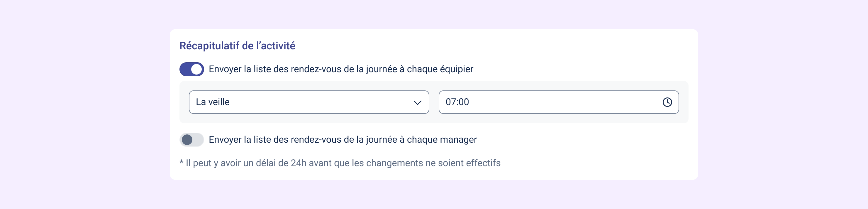Click the label text ending with 'chaque équipier'

341,69
